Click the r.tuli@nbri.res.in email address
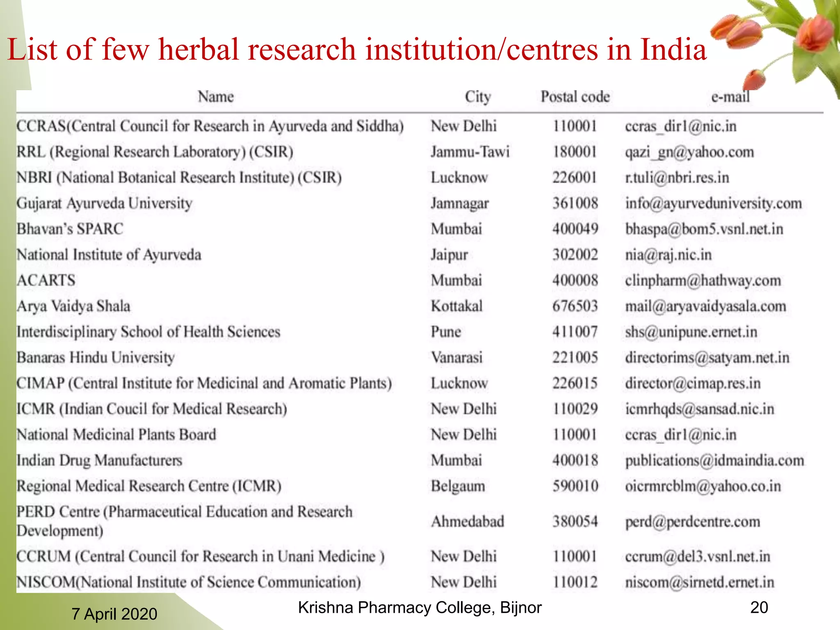The height and width of the screenshot is (630, 840). pyautogui.click(x=677, y=178)
